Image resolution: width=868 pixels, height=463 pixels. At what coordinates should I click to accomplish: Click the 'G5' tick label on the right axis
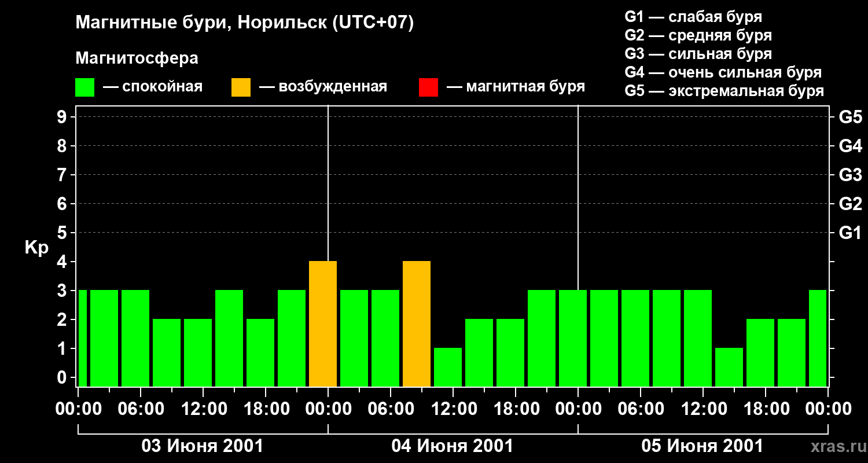click(850, 117)
